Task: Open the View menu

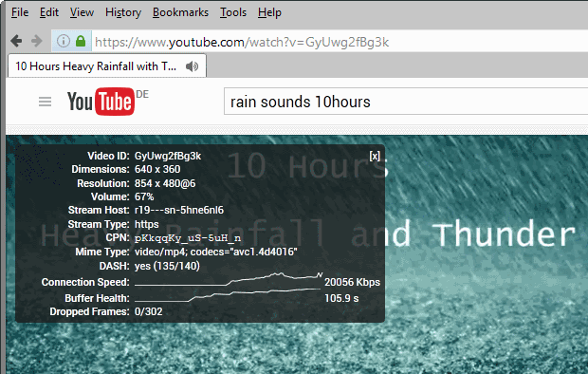Action: tap(82, 12)
